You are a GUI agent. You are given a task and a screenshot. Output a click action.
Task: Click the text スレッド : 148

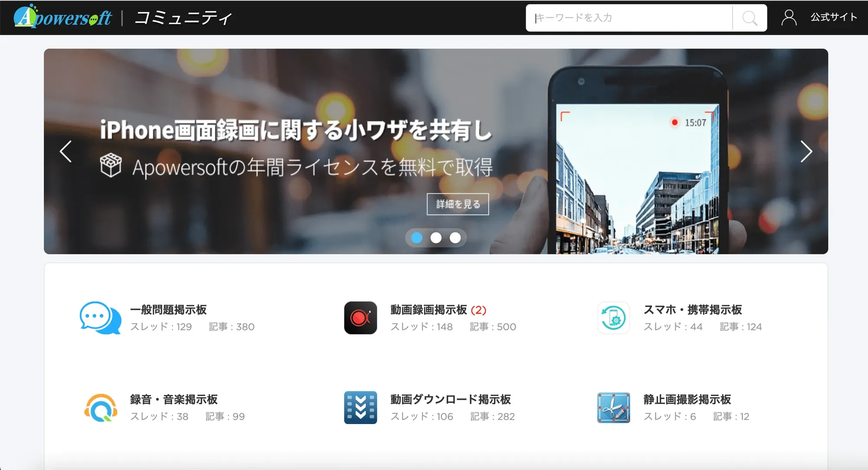point(421,327)
